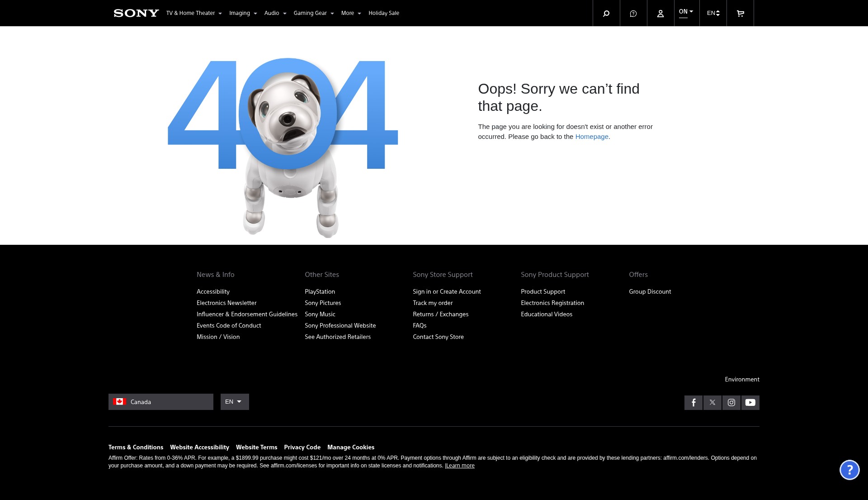The width and height of the screenshot is (868, 500).
Task: Expand the More menu
Action: 351,13
